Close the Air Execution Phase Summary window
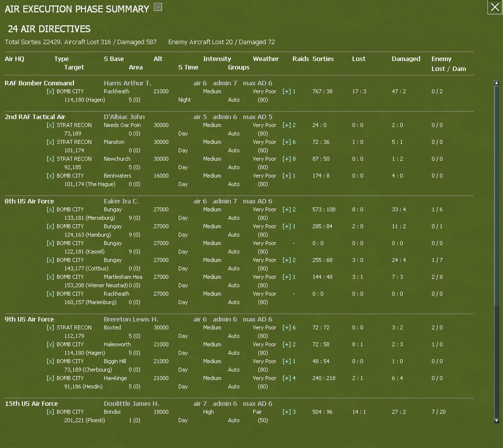 point(495,7)
